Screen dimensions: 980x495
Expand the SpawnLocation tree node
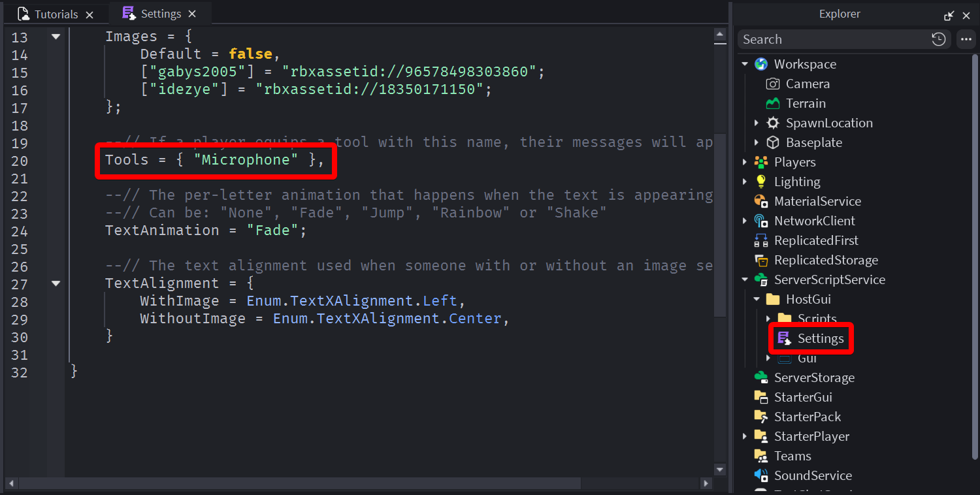(757, 123)
